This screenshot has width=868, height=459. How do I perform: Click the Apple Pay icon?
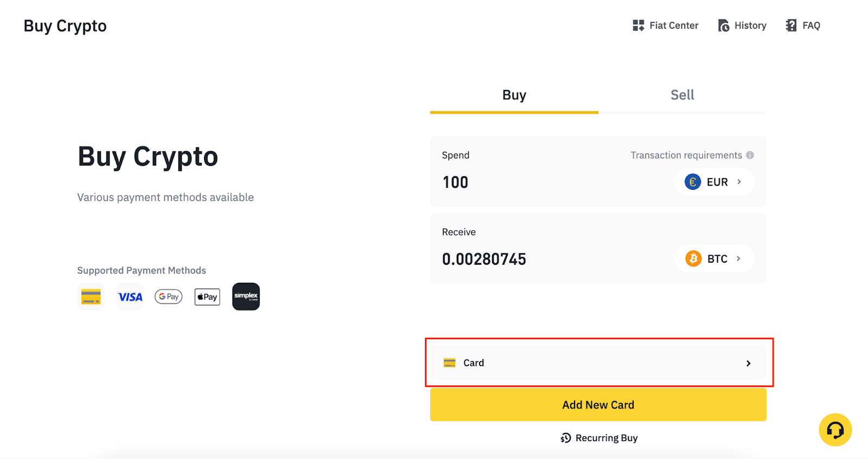click(x=207, y=297)
